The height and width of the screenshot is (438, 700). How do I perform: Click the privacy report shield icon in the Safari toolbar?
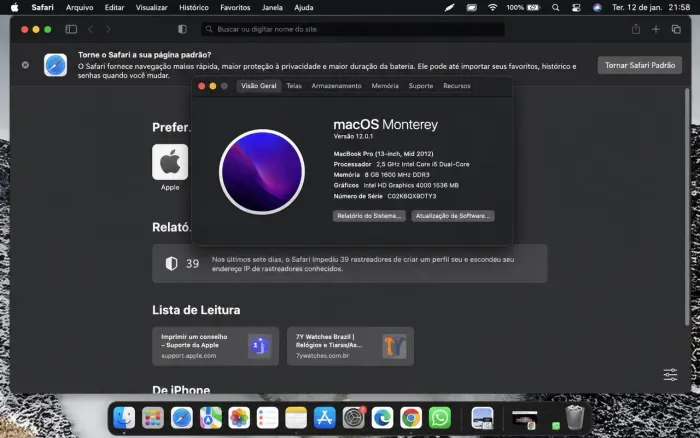pyautogui.click(x=182, y=29)
